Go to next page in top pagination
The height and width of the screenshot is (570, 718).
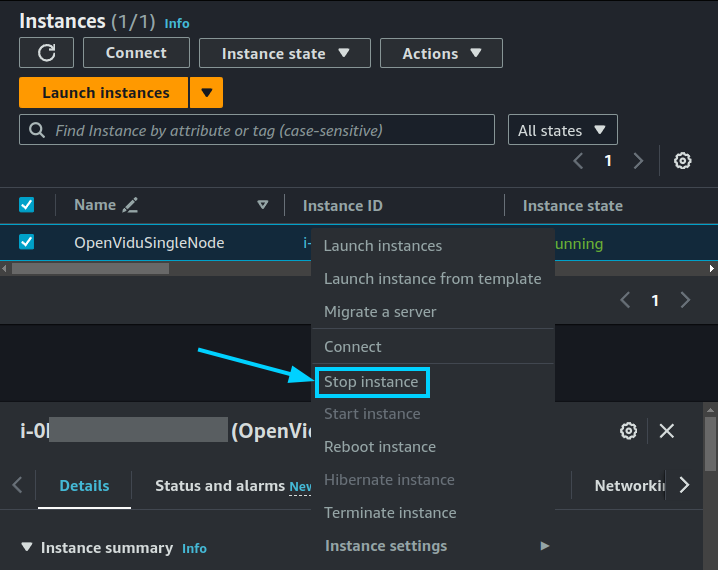coord(638,161)
